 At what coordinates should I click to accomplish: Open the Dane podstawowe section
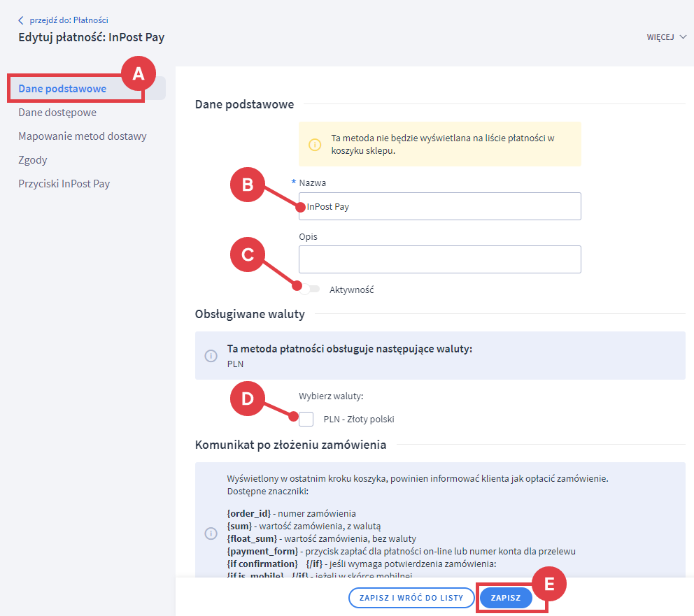click(x=62, y=89)
